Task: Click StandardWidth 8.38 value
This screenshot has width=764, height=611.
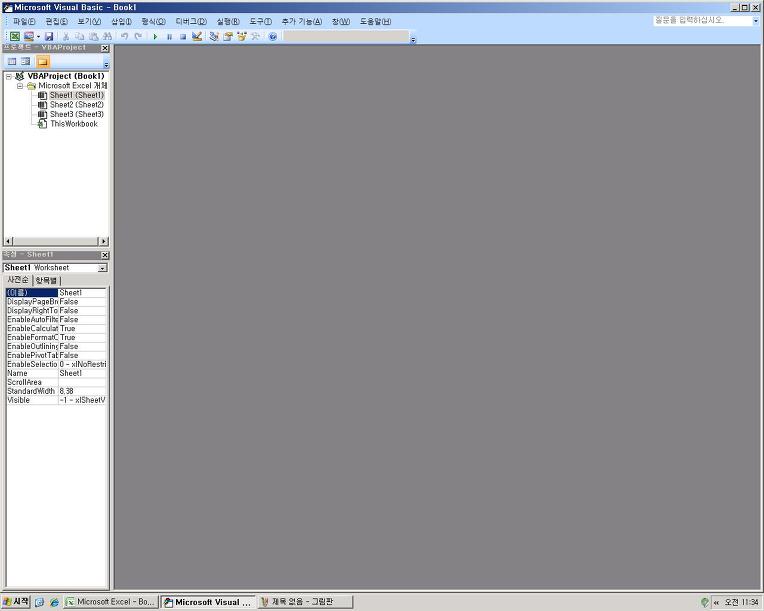Action: coord(82,391)
